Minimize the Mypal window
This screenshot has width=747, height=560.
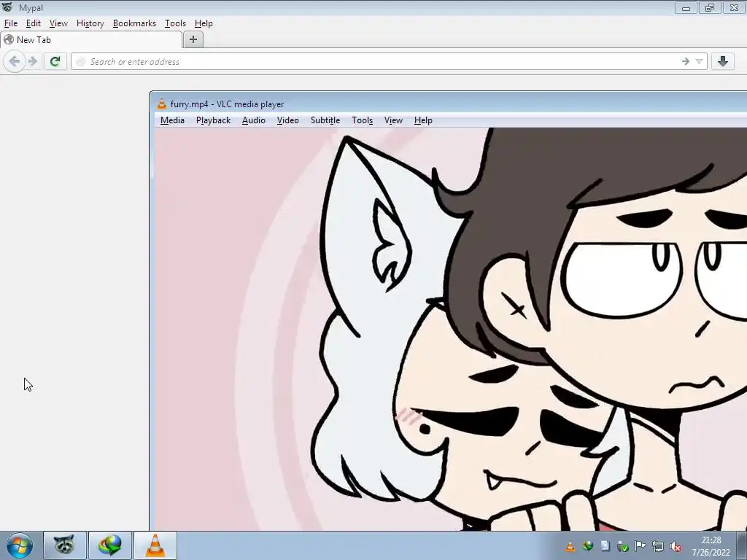[686, 7]
